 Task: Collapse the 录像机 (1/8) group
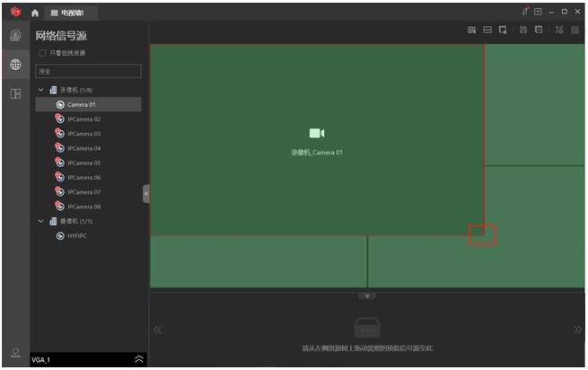(x=41, y=90)
